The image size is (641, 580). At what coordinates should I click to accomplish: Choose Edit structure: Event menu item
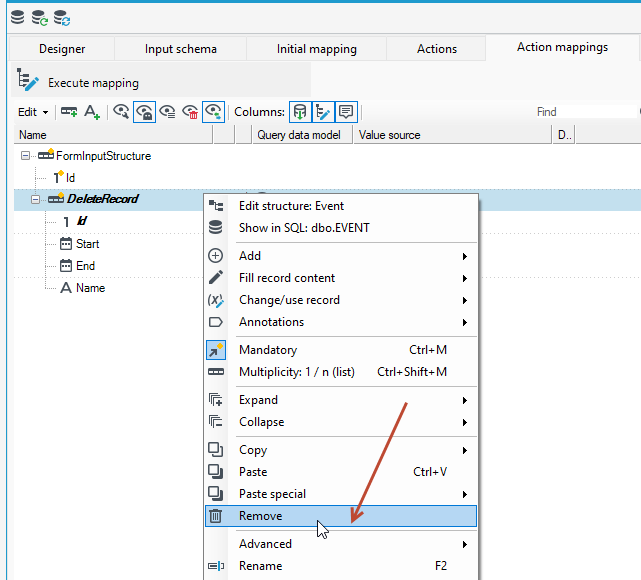click(x=341, y=206)
